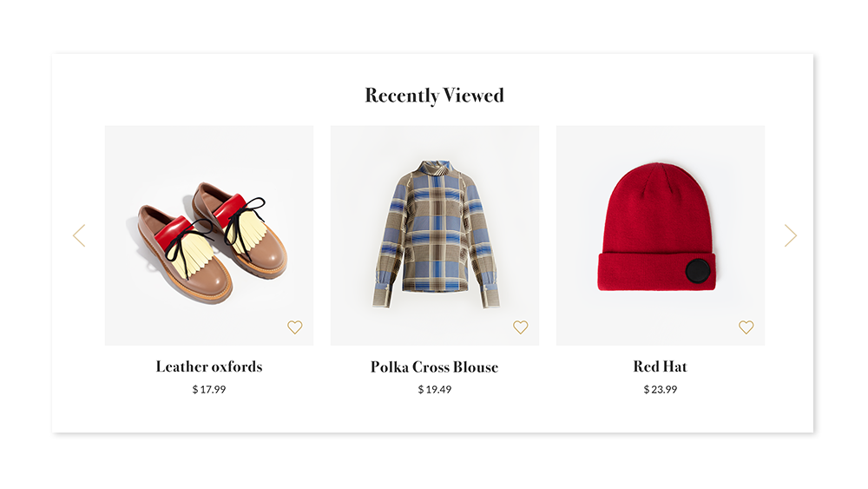Image resolution: width=868 pixels, height=489 pixels.
Task: Toggle the heart on the Red Hat
Action: pyautogui.click(x=746, y=327)
